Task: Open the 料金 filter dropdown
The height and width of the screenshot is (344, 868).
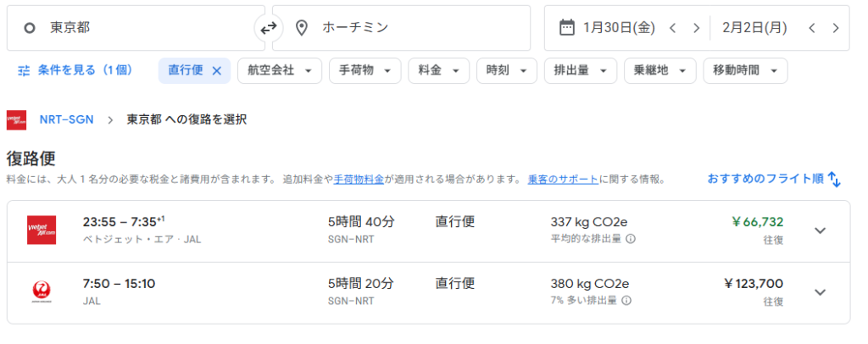Action: 438,70
